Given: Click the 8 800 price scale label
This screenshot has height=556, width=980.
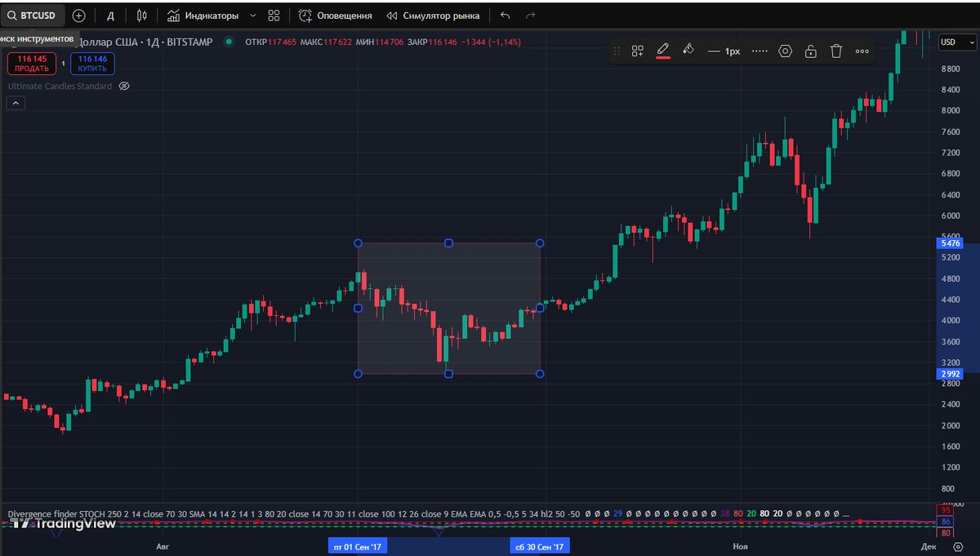Looking at the screenshot, I should click(950, 69).
